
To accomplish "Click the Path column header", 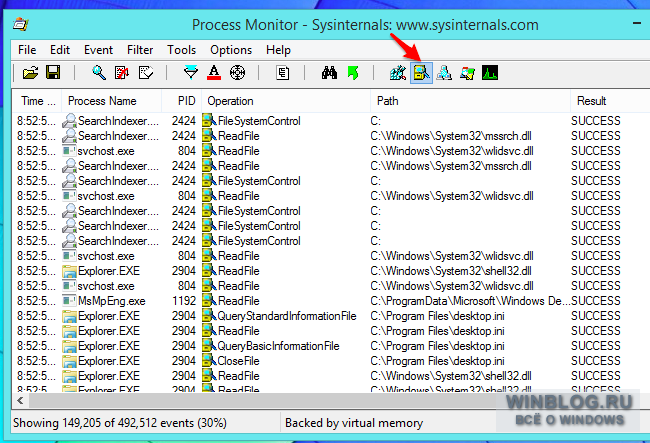I will pos(470,101).
